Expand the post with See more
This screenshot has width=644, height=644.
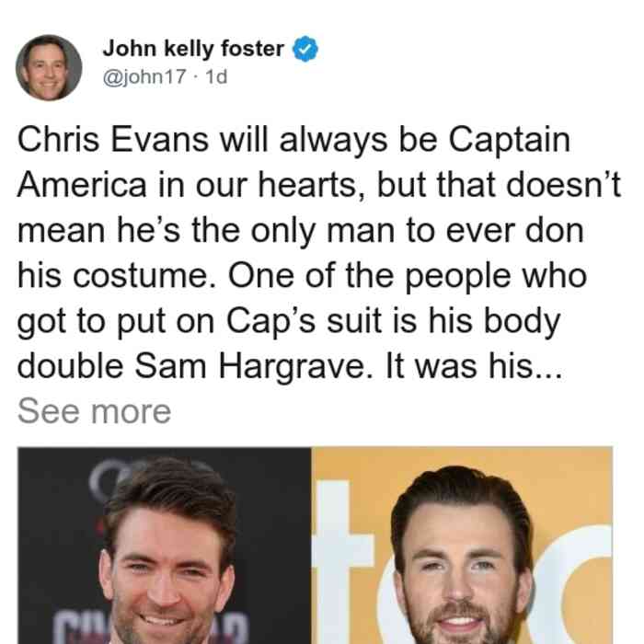[x=94, y=411]
